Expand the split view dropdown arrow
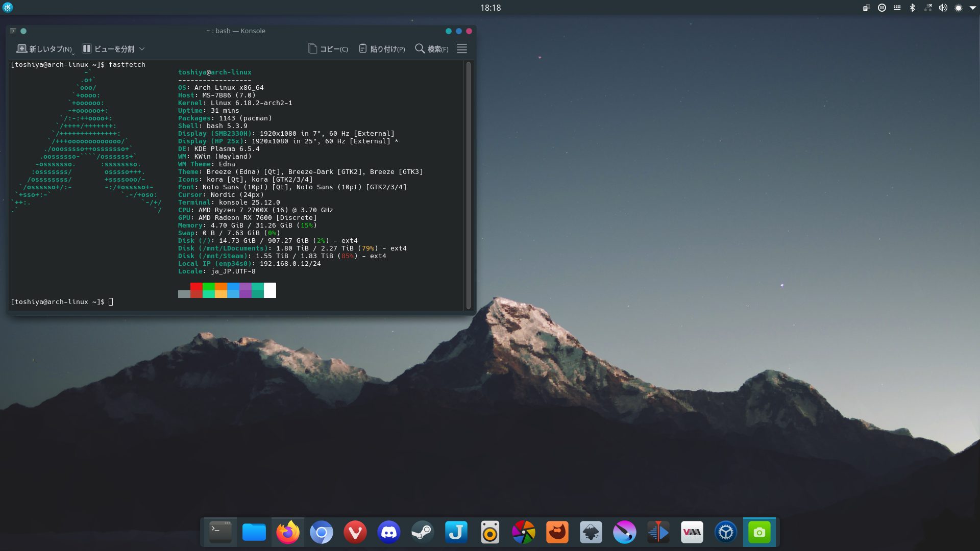This screenshot has width=980, height=551. [x=142, y=49]
